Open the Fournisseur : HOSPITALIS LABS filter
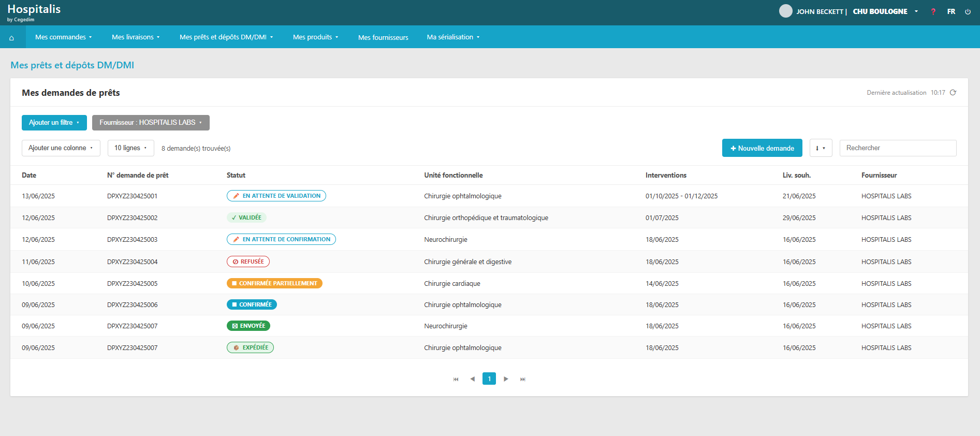This screenshot has height=436, width=980. [x=151, y=123]
